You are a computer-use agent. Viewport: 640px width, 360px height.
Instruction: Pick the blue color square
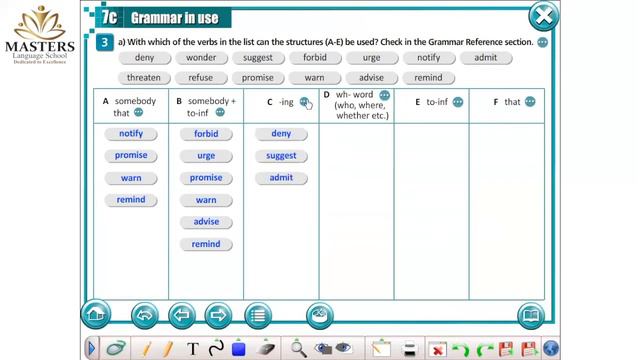pos(239,349)
